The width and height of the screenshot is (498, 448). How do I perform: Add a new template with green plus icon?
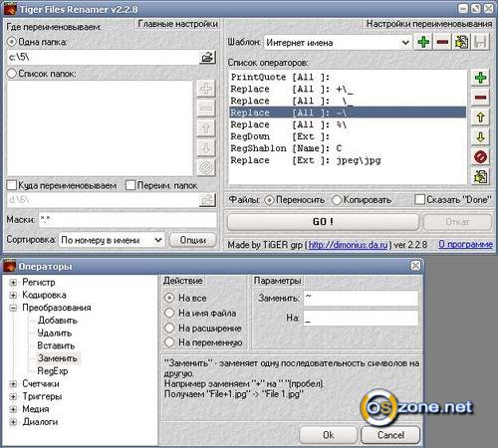click(x=423, y=42)
